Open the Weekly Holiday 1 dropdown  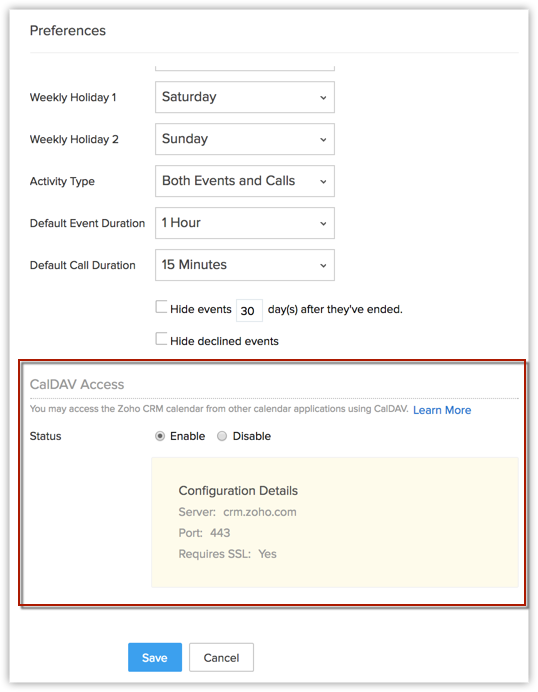coord(245,97)
